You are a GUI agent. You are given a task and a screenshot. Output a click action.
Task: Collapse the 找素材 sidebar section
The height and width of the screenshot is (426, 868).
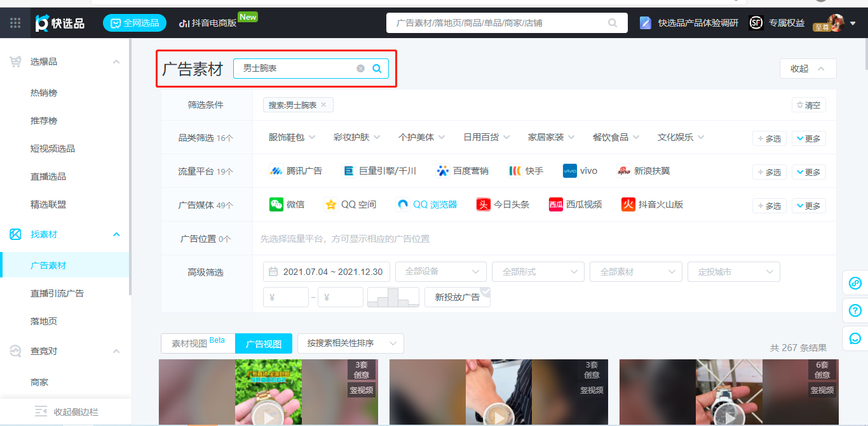(116, 234)
